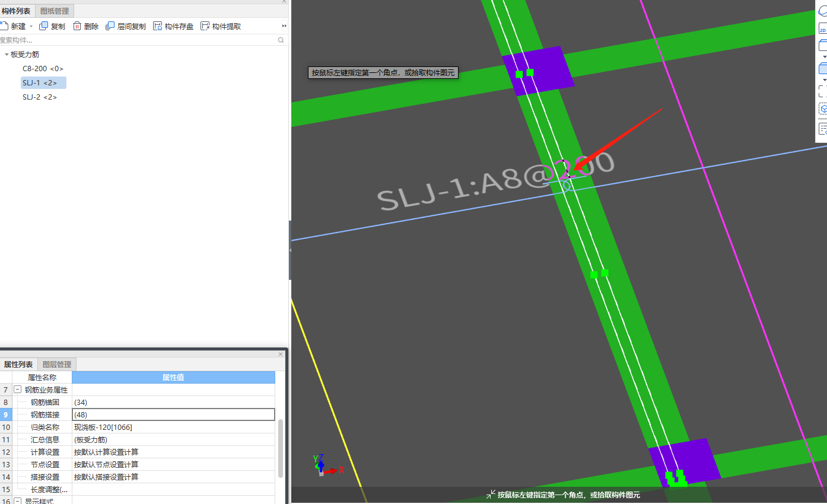Click the wireframe box view icon
This screenshot has height=504, width=827.
coord(823,44)
